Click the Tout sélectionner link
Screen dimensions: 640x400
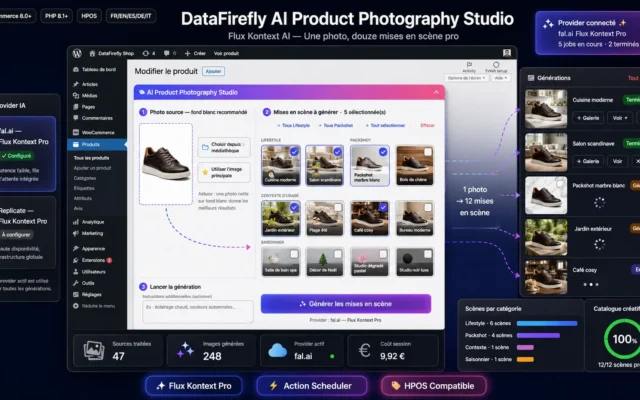(x=385, y=125)
